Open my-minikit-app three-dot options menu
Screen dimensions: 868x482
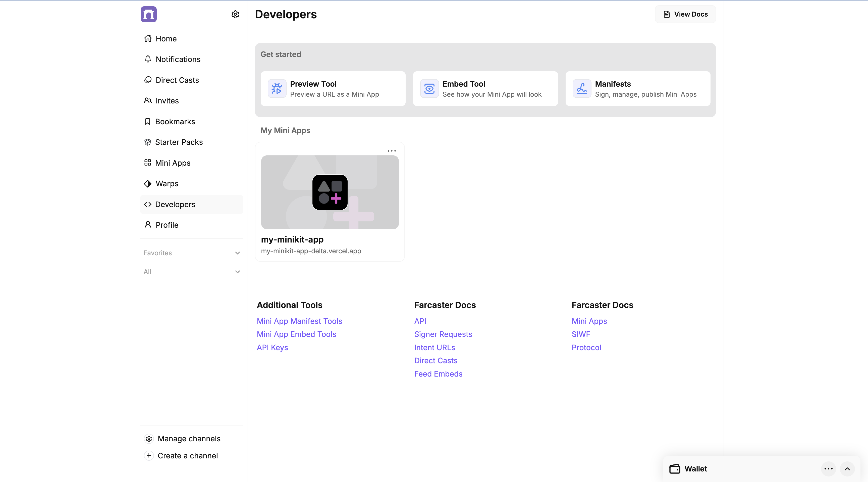392,151
